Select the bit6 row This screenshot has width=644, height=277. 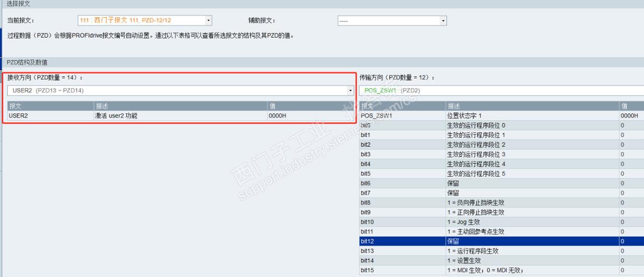click(501, 183)
